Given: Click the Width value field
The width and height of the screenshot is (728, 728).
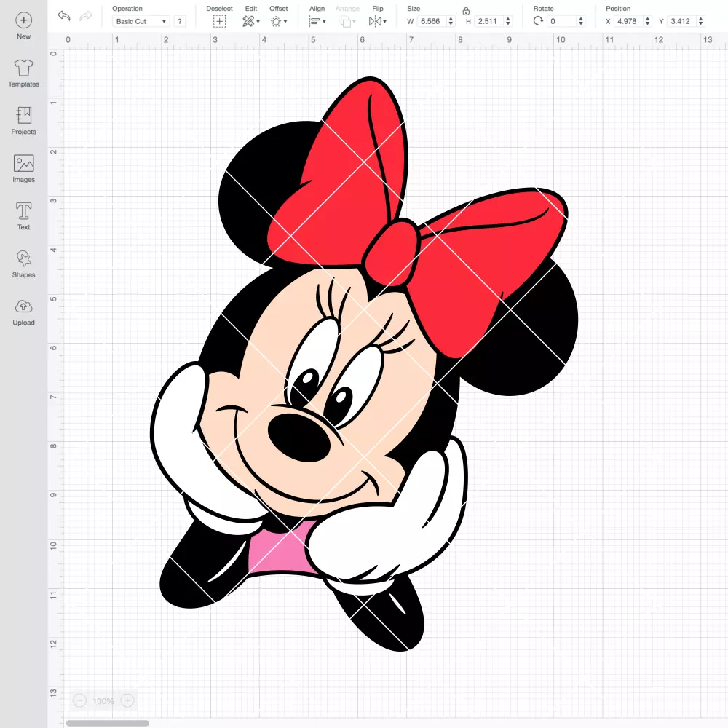Looking at the screenshot, I should (x=431, y=21).
